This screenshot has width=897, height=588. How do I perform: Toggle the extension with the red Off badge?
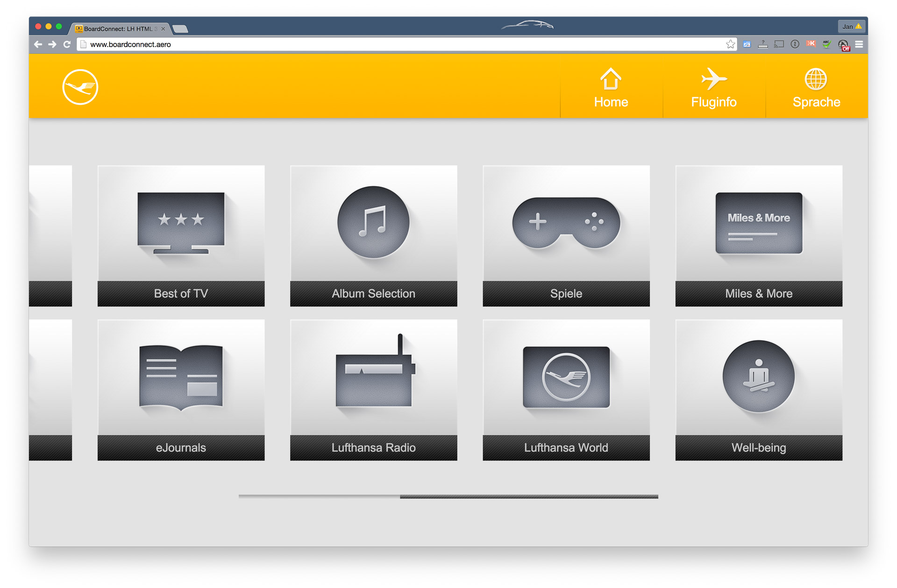coord(844,45)
